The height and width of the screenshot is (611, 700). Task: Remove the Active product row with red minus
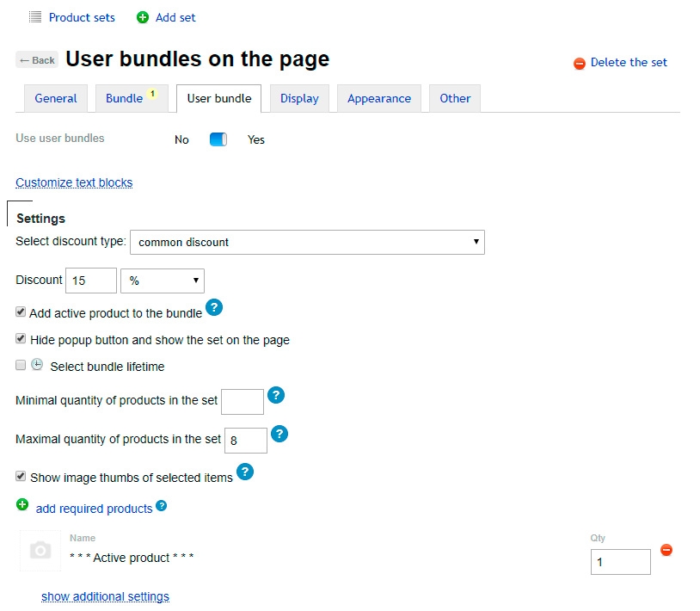point(666,550)
